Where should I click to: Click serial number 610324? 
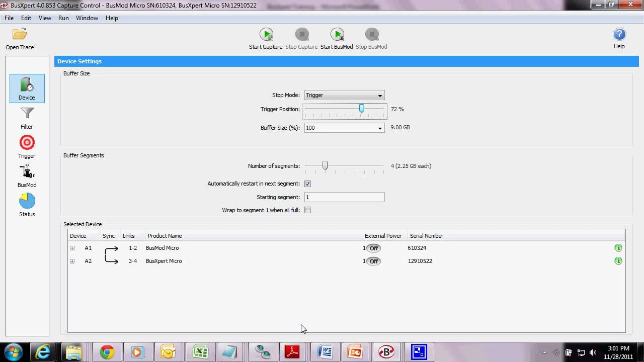(x=417, y=248)
